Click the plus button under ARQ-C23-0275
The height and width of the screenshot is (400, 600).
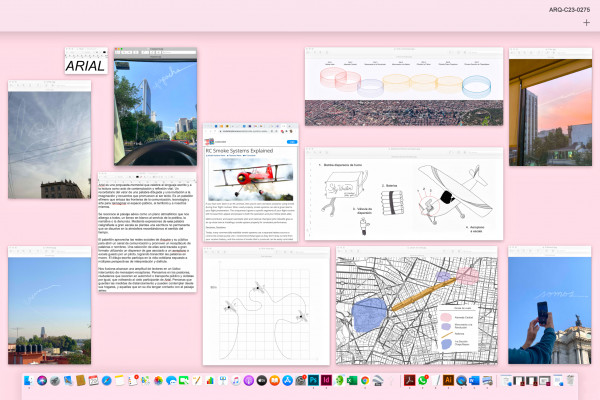(586, 23)
